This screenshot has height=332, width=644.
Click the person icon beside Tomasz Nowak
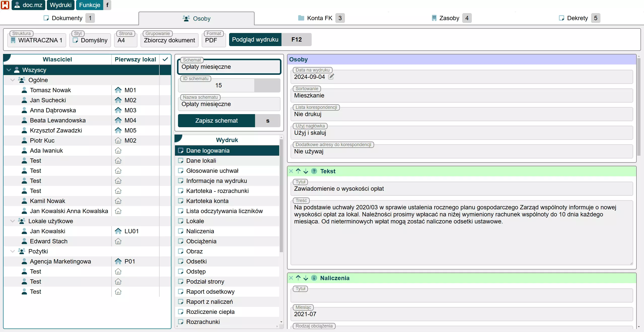24,90
